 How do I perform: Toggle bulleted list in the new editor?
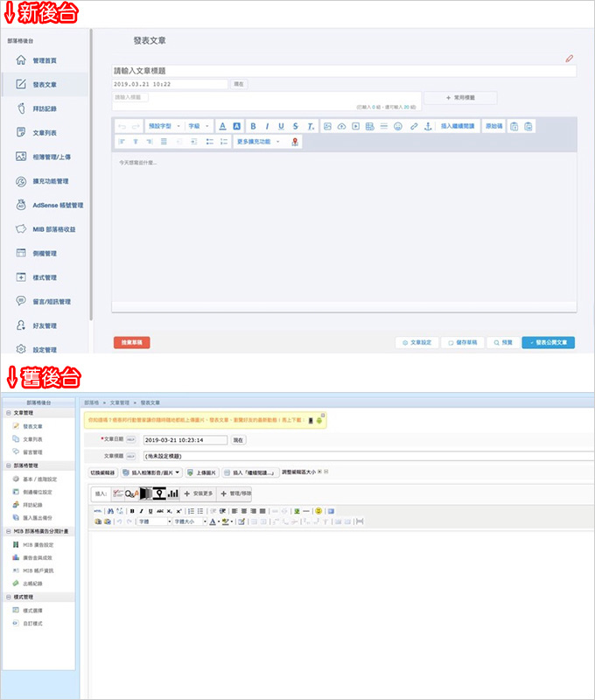pyautogui.click(x=210, y=142)
